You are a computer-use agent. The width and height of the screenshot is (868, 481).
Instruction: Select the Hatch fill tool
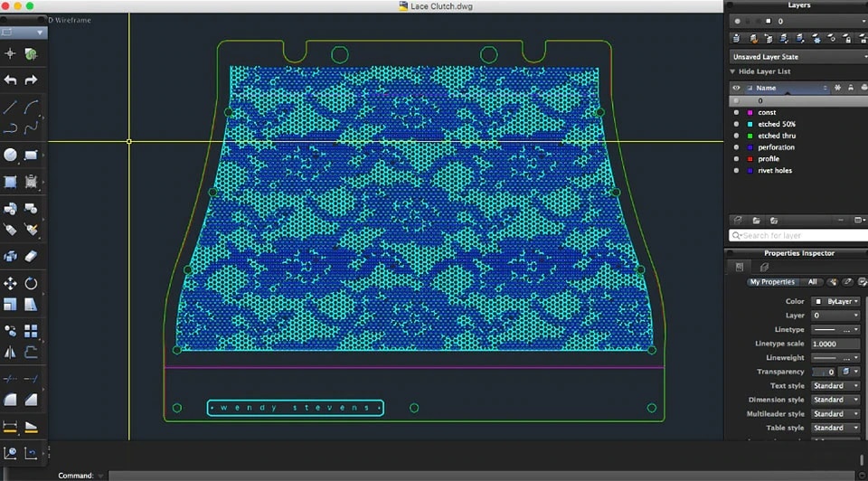(x=10, y=182)
